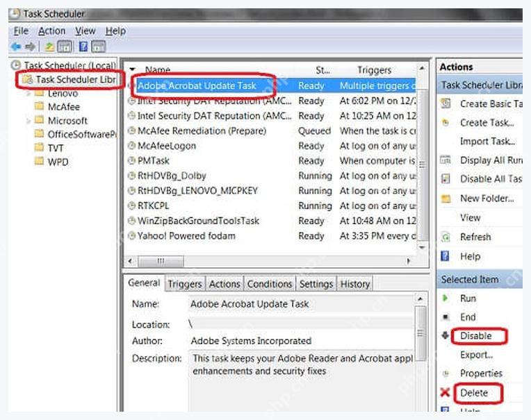
Task: Click the WPD folder icon
Action: coord(40,160)
